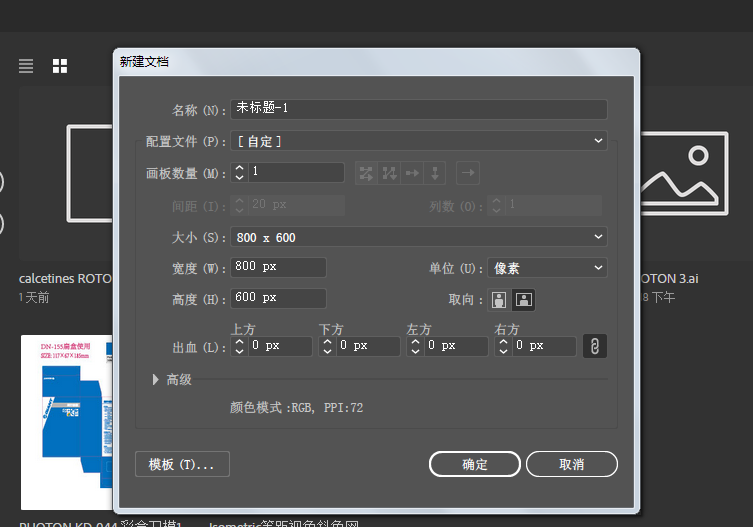This screenshot has height=527, width=753.
Task: Select portrait orientation icon
Action: pyautogui.click(x=499, y=300)
